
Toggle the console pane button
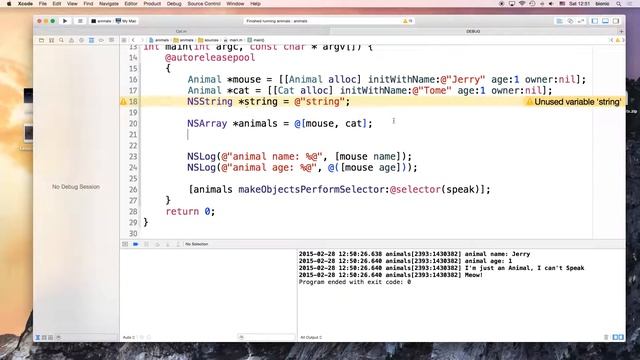621,337
